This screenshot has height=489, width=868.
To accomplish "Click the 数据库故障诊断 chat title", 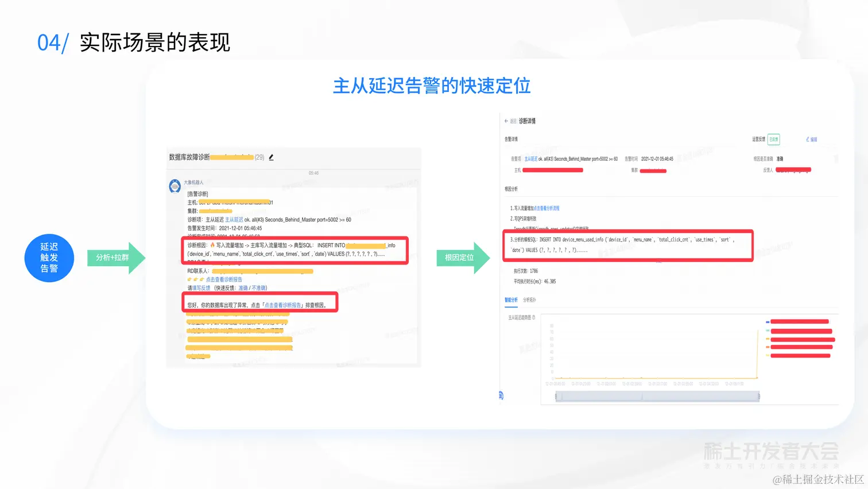I will tap(189, 157).
